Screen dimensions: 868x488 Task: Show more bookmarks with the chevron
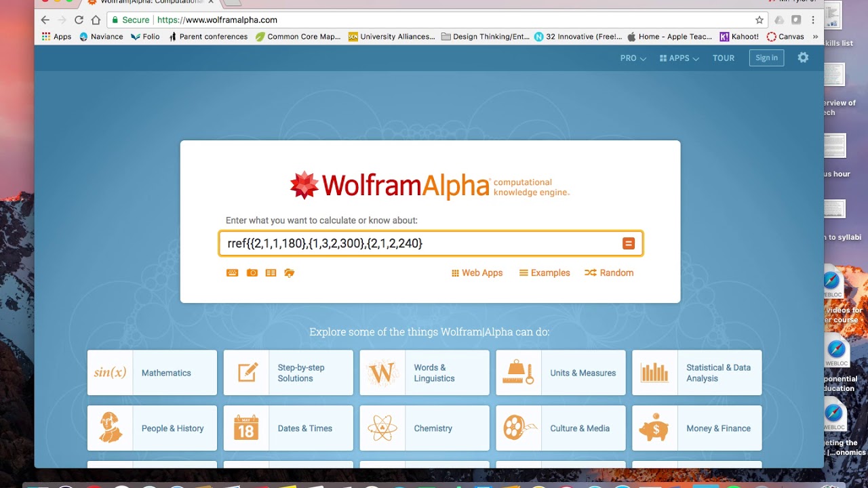[815, 37]
